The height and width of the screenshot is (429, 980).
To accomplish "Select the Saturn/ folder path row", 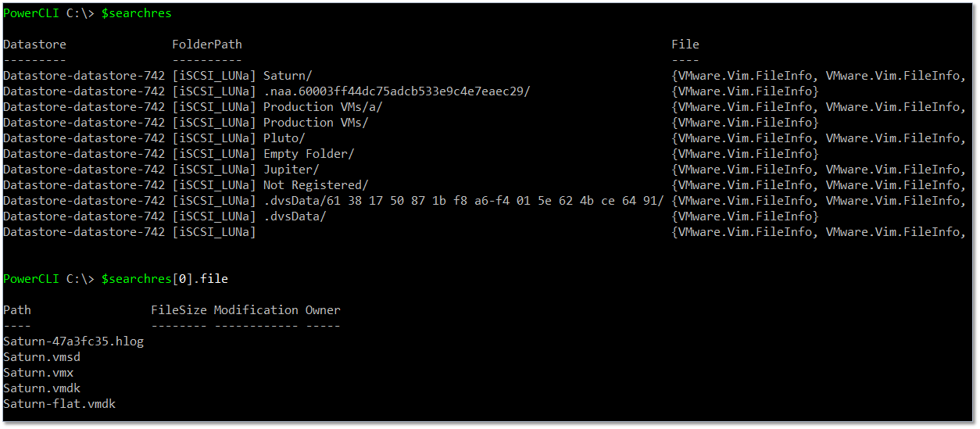I will point(485,76).
